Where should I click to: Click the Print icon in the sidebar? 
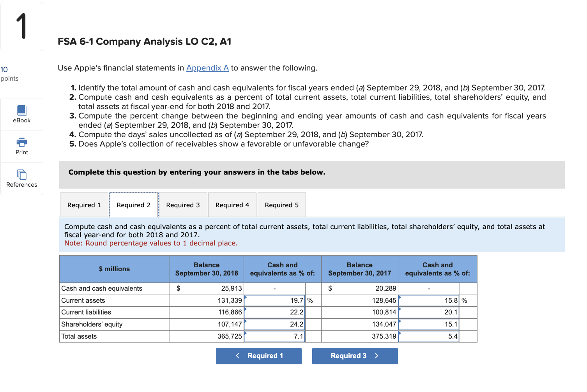pyautogui.click(x=21, y=146)
